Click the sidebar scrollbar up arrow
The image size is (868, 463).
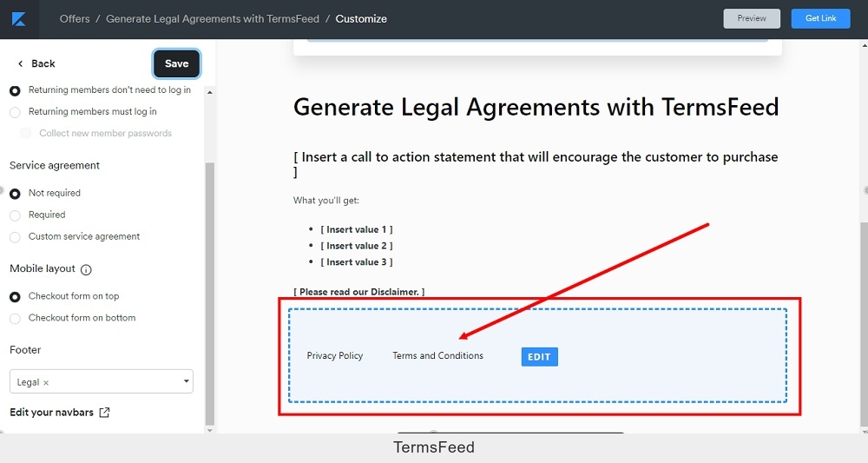coord(209,92)
